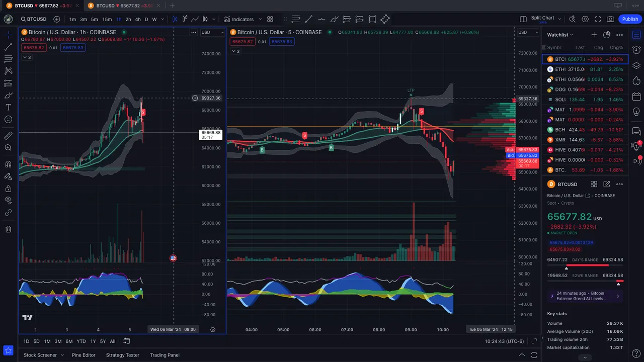The width and height of the screenshot is (644, 362).
Task: Click the left chart red sell price 65675.82
Action: click(33, 48)
